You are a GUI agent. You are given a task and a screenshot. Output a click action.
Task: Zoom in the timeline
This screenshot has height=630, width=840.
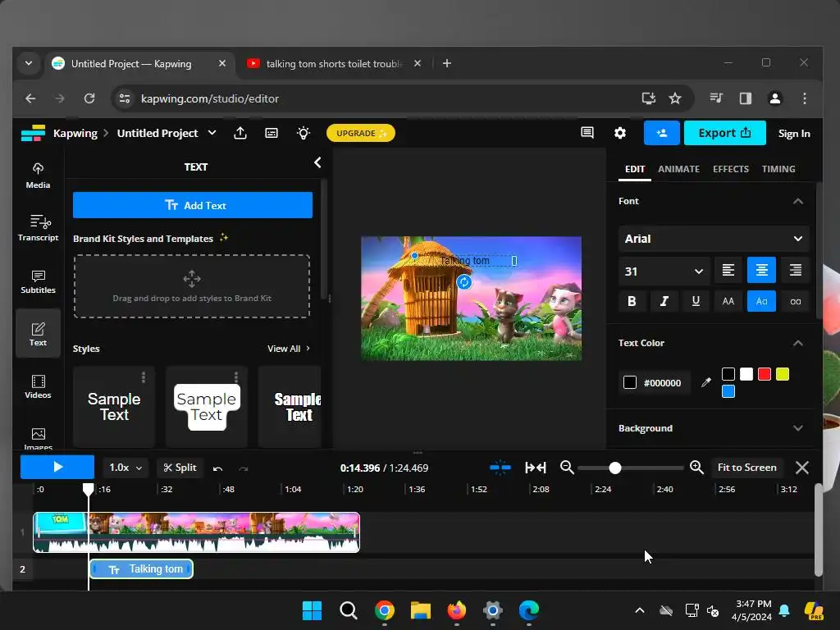pyautogui.click(x=696, y=468)
